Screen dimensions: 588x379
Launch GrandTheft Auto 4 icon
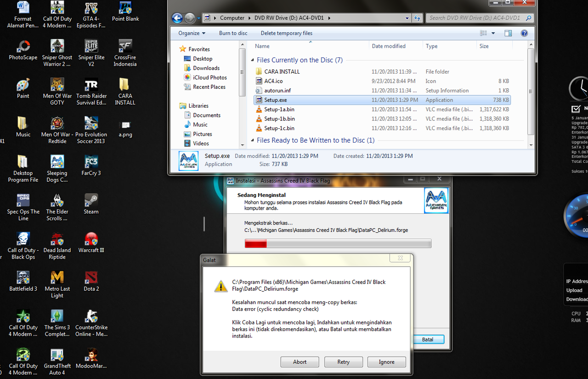tap(57, 362)
